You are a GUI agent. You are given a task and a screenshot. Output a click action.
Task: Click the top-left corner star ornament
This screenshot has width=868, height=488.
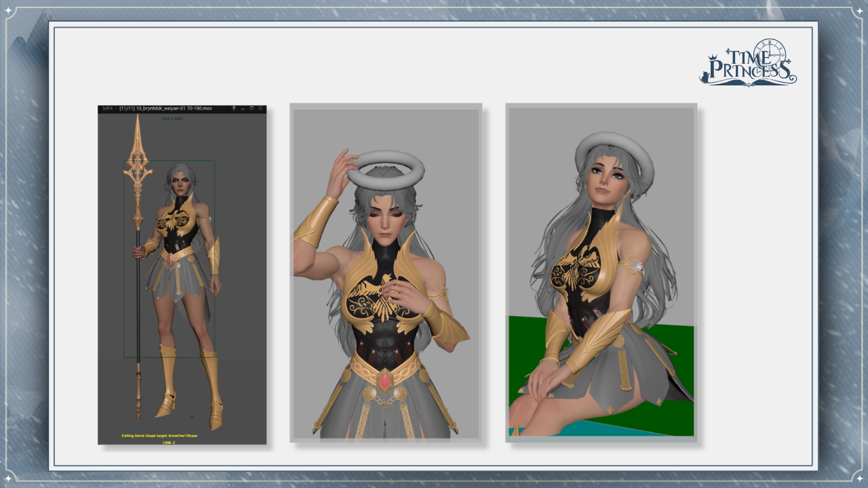point(9,11)
